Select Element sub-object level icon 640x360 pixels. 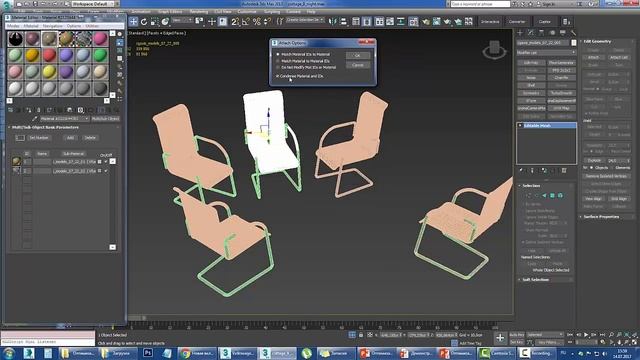tap(560, 196)
